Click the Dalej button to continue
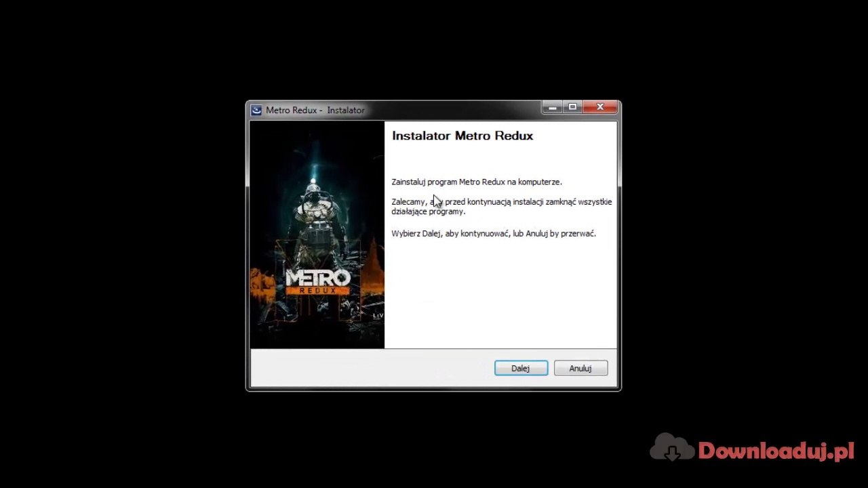Screen dimensions: 868x488 (x=521, y=368)
